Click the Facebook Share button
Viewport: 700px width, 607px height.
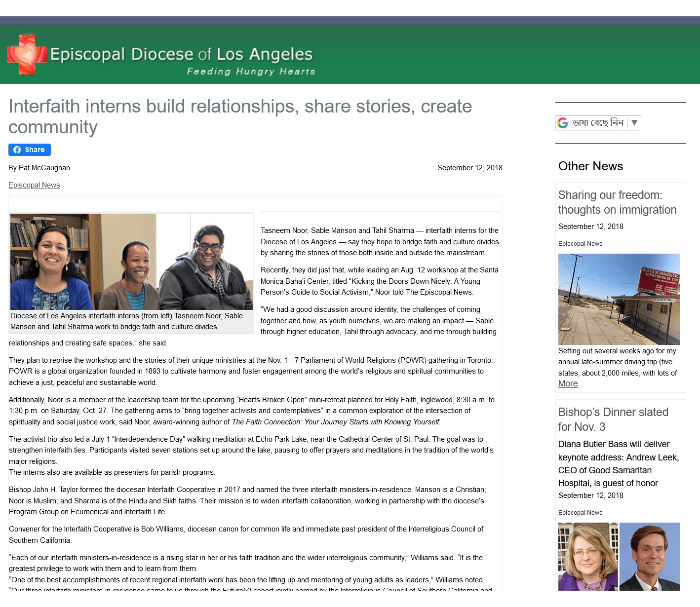tap(30, 150)
